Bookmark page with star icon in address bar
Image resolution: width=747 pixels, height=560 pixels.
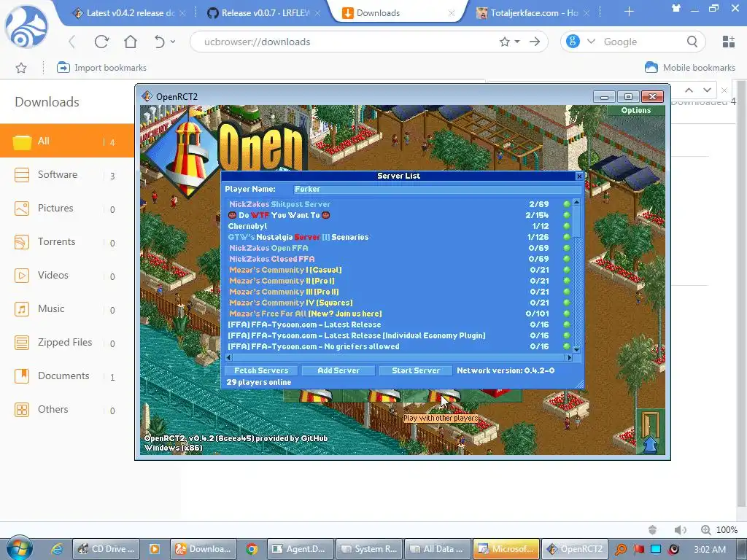coord(505,42)
